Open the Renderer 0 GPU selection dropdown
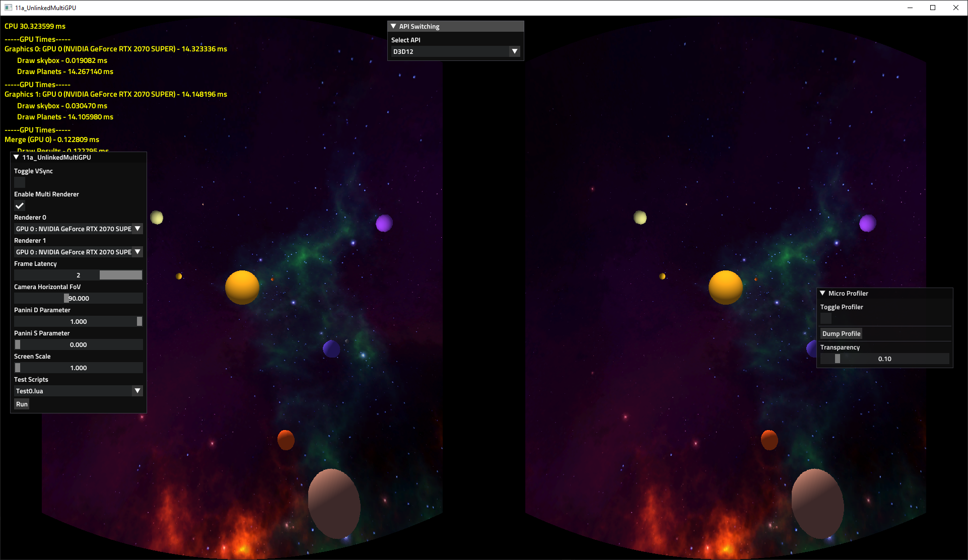The image size is (968, 560). pyautogui.click(x=137, y=229)
